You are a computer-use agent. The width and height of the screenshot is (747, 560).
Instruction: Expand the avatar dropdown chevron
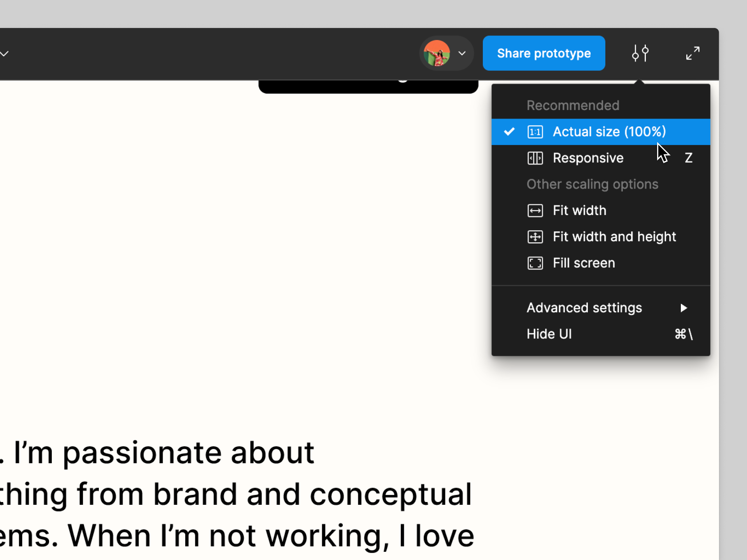462,53
